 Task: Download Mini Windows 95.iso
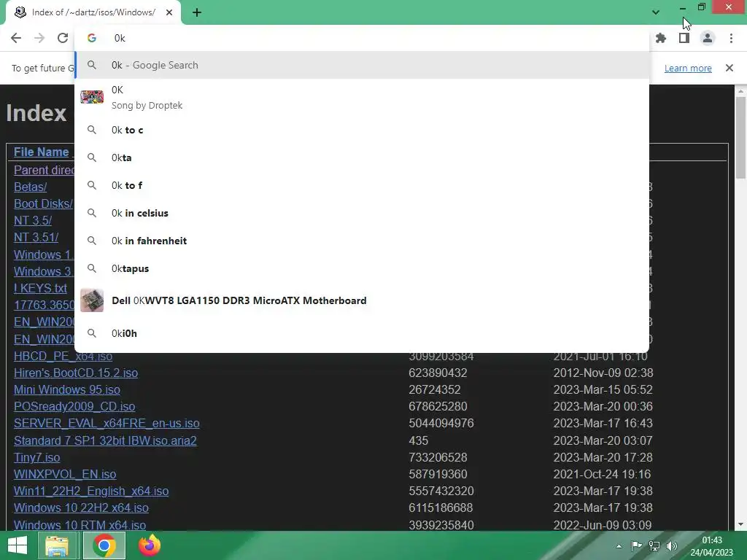coord(66,389)
